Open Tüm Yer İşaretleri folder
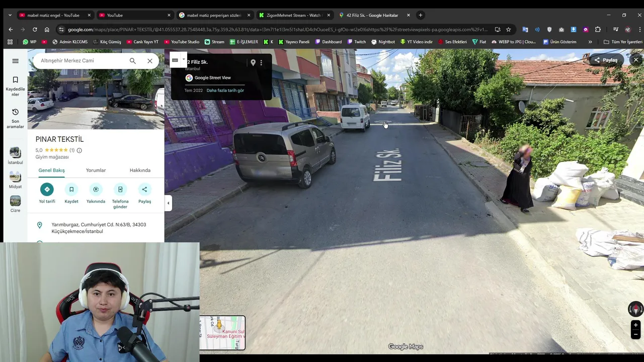This screenshot has height=362, width=644. pos(623,42)
